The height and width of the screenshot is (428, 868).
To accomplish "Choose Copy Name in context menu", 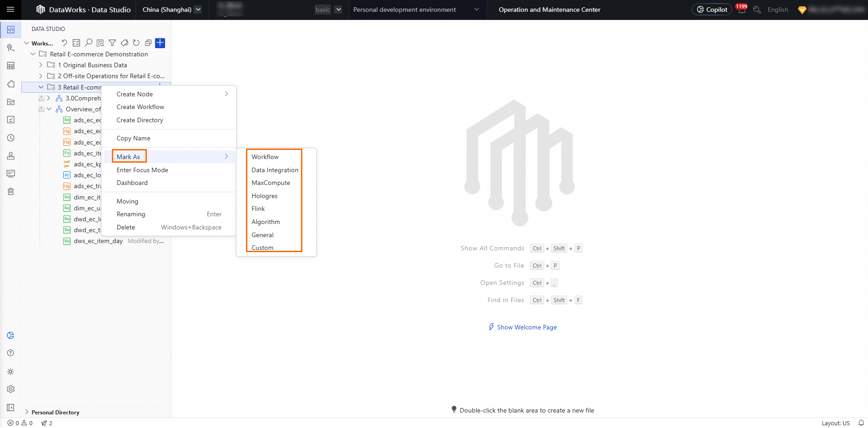I will pyautogui.click(x=169, y=138).
